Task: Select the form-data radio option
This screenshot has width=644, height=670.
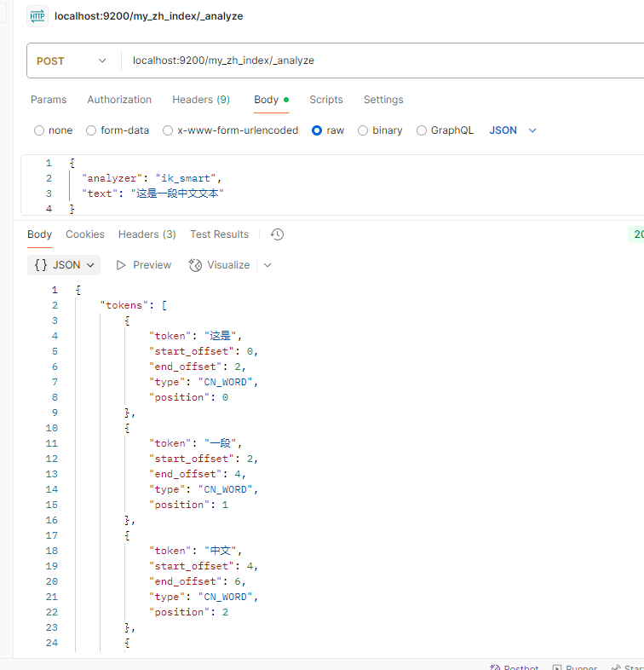Action: pos(91,130)
